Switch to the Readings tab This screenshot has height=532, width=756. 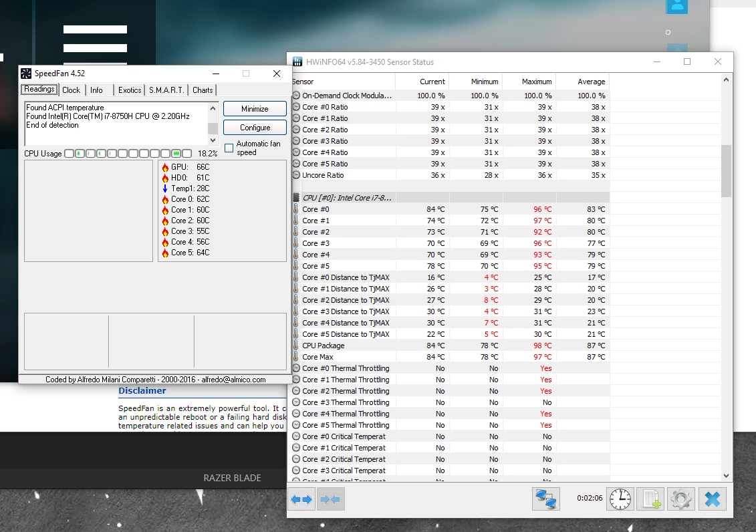tap(39, 89)
